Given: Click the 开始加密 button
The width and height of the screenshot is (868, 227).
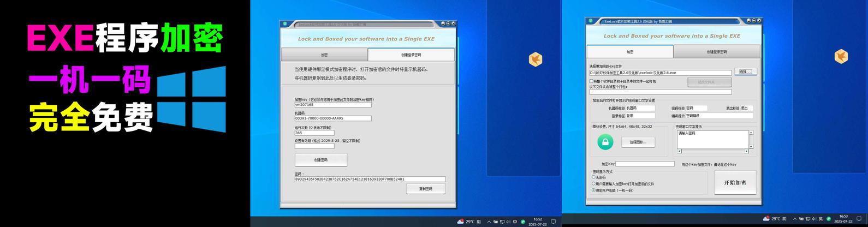Looking at the screenshot, I should coord(735,183).
